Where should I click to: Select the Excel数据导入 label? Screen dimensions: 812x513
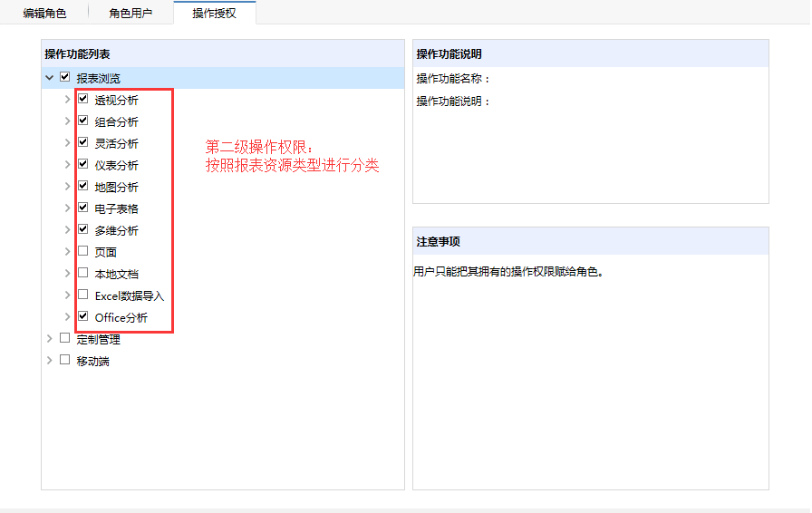point(130,295)
